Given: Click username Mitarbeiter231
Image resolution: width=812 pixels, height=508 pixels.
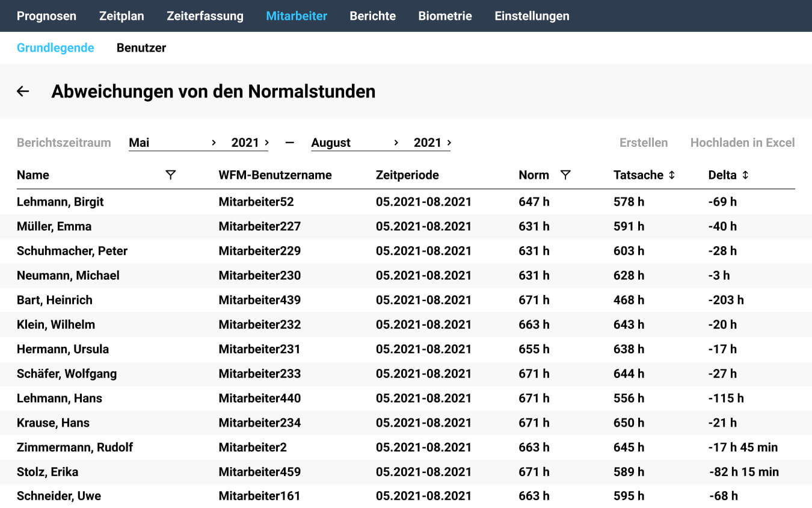Looking at the screenshot, I should pos(259,349).
